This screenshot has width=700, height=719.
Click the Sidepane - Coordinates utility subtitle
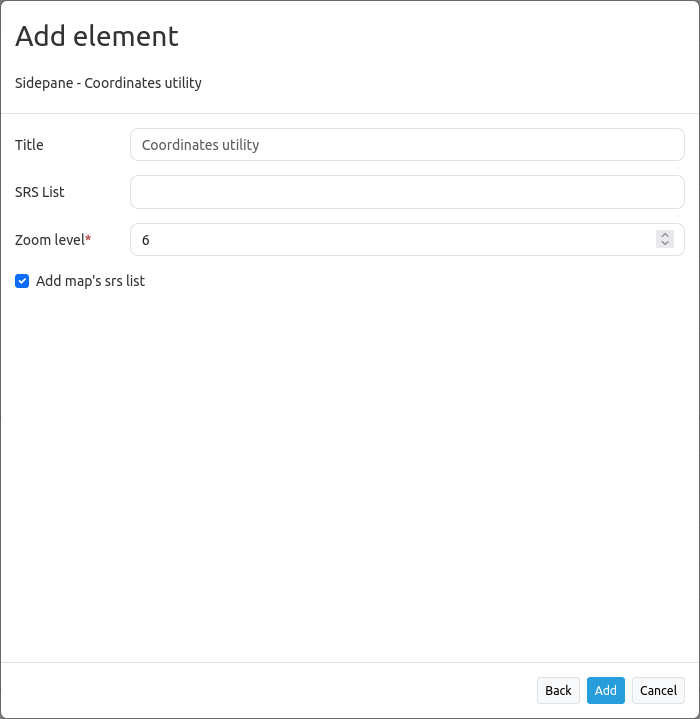[x=108, y=83]
